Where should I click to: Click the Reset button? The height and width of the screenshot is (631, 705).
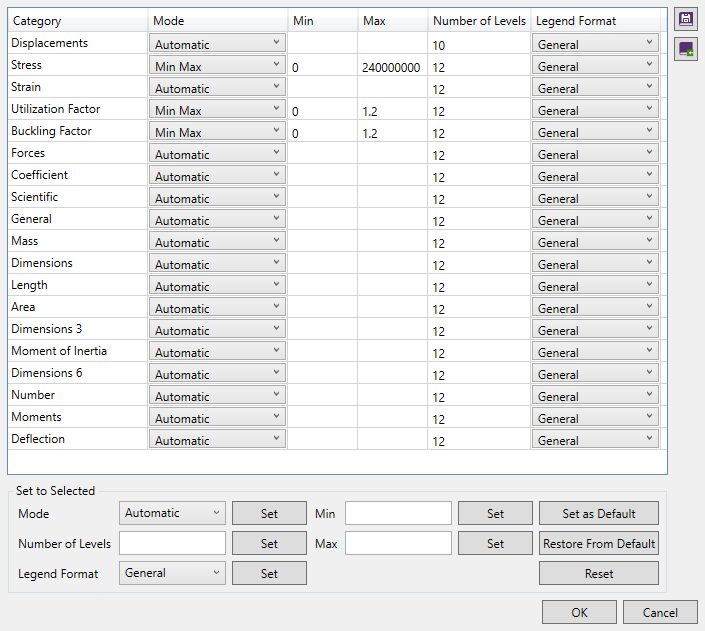(x=598, y=573)
